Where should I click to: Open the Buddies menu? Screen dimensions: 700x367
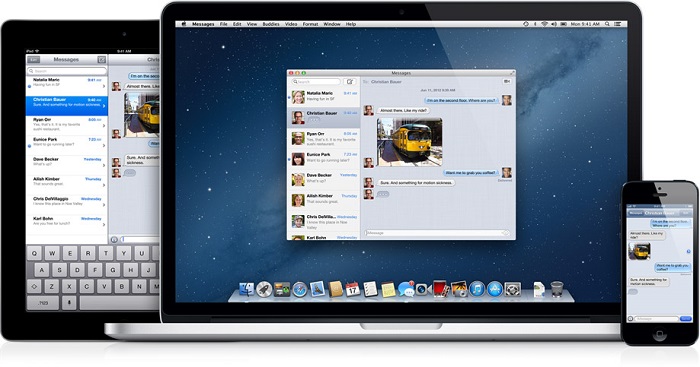271,24
